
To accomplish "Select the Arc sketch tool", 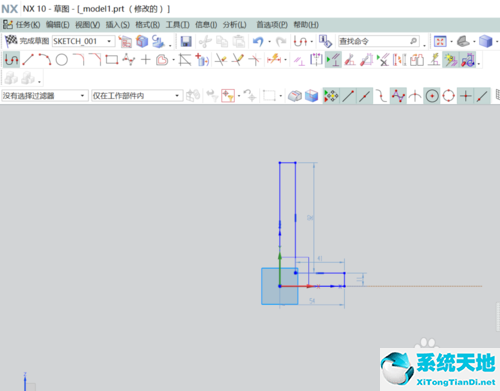I will coord(45,60).
